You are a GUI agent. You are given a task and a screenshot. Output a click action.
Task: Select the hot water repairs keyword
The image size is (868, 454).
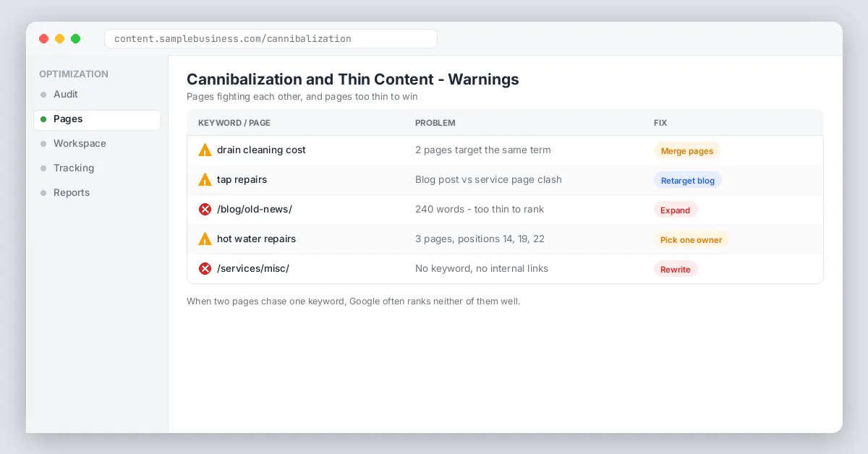click(256, 239)
